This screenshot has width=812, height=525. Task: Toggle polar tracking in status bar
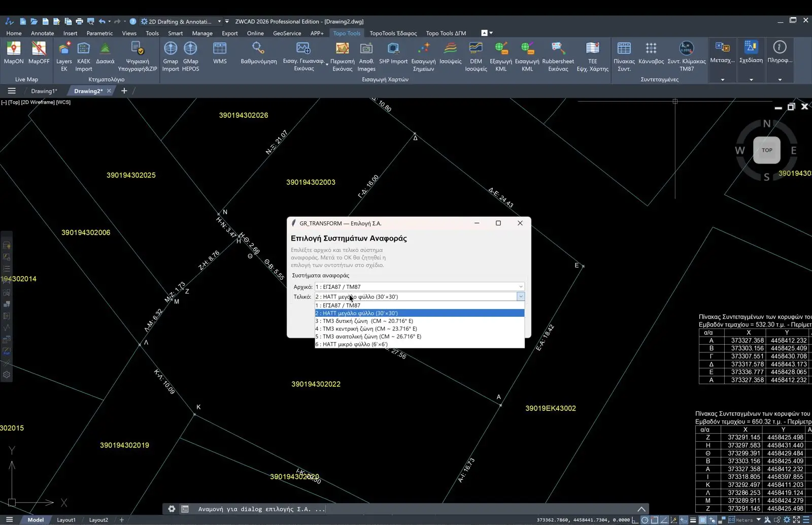click(645, 520)
